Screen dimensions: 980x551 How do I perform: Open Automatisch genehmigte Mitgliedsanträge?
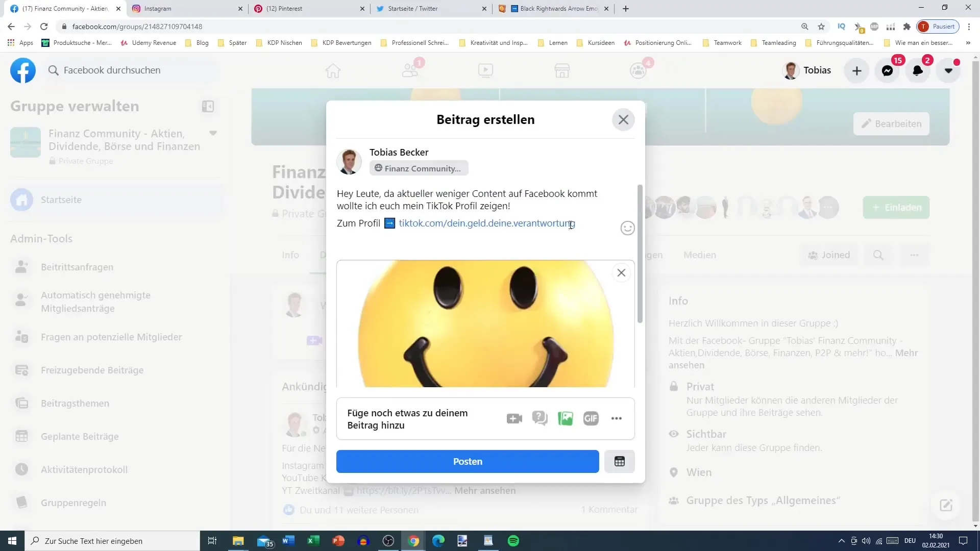pyautogui.click(x=116, y=302)
